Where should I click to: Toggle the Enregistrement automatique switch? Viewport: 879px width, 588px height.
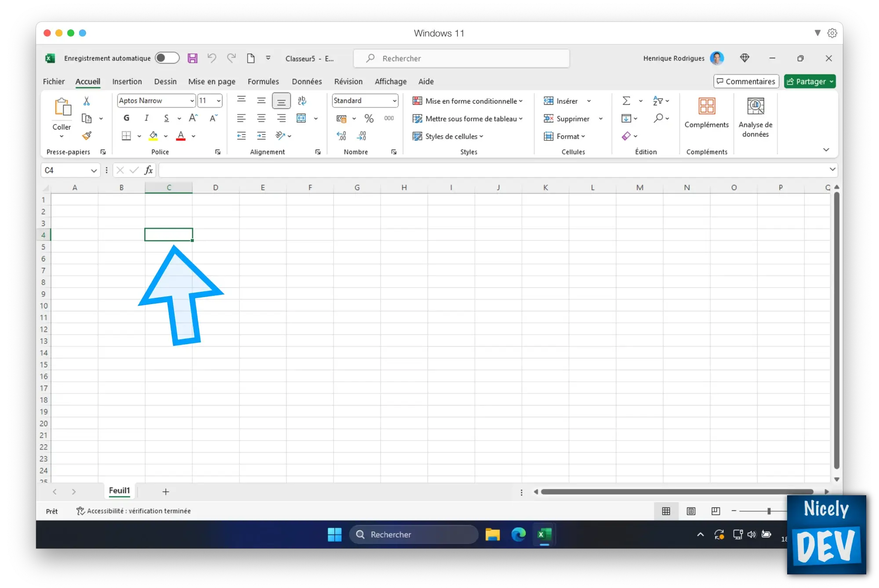[167, 58]
